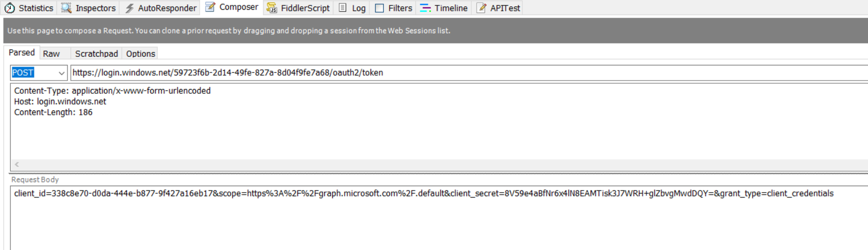868x250 pixels.
Task: Click the FiddlerScript JS icon
Action: coord(272,8)
